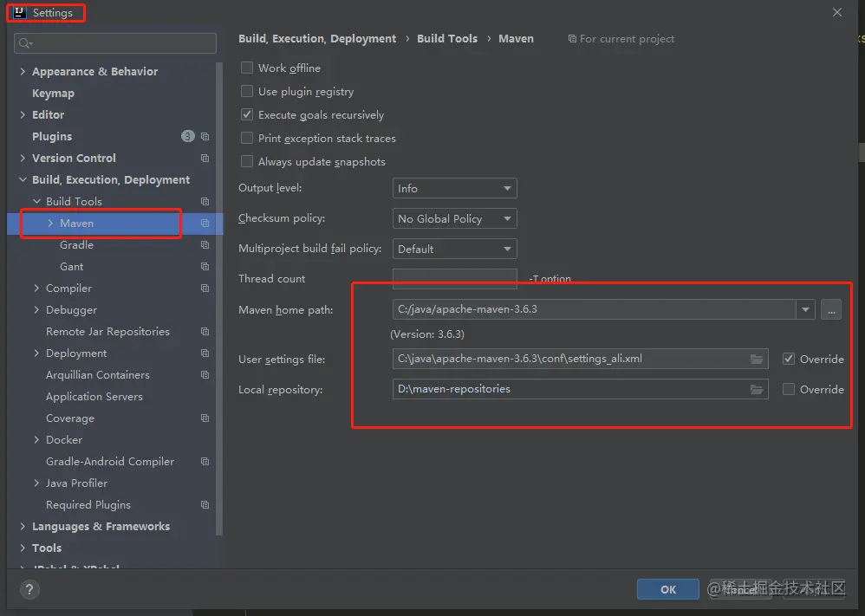Click the project-scope icon beside Maven tree item
865x616 pixels.
(x=205, y=224)
